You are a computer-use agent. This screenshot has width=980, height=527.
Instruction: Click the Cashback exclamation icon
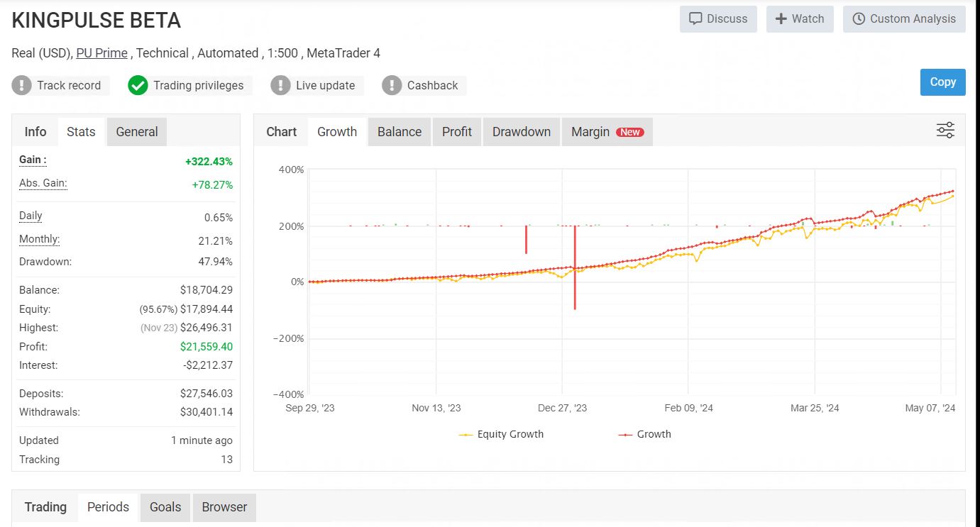click(x=392, y=86)
